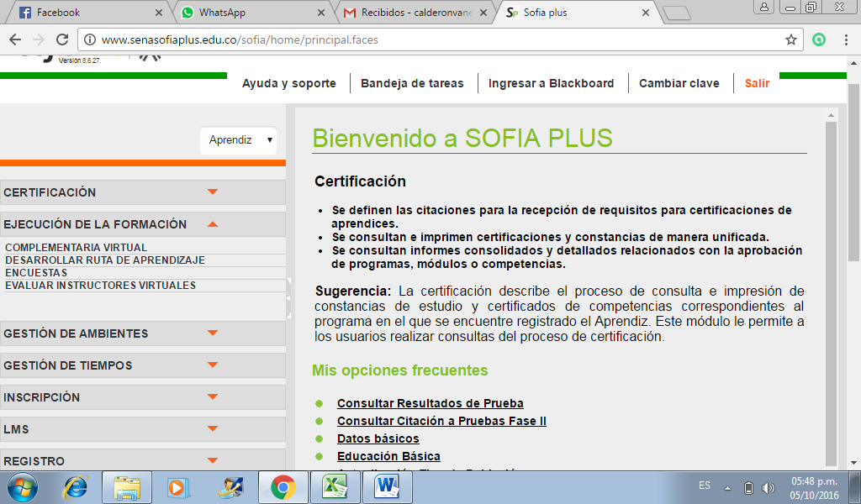Image resolution: width=861 pixels, height=504 pixels.
Task: Click Salir to log out
Action: 756,83
